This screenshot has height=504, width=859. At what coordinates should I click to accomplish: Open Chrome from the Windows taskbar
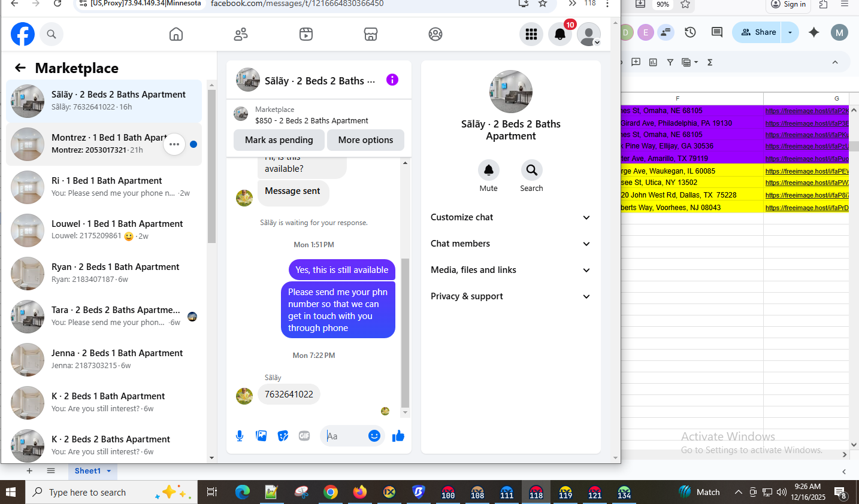(x=330, y=492)
